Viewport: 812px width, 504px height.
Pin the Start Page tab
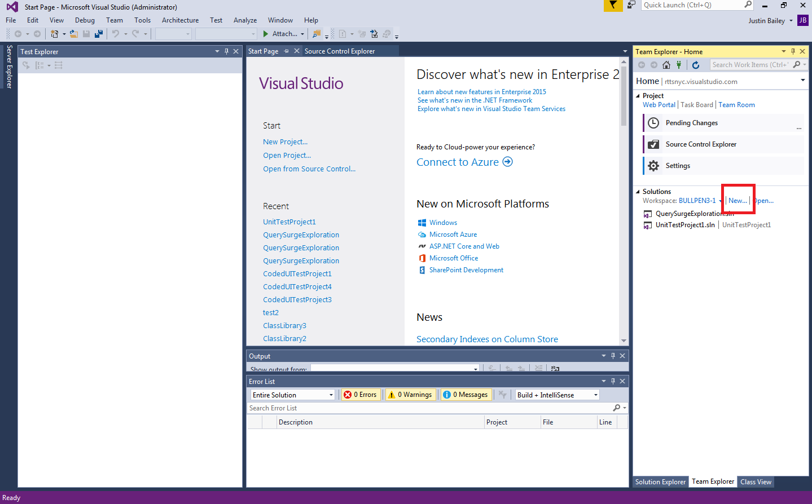coord(286,51)
